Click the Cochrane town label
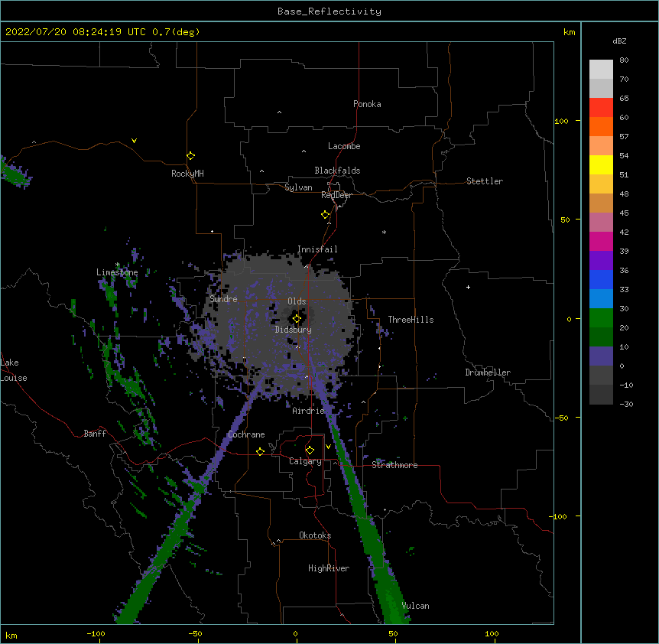 [246, 434]
